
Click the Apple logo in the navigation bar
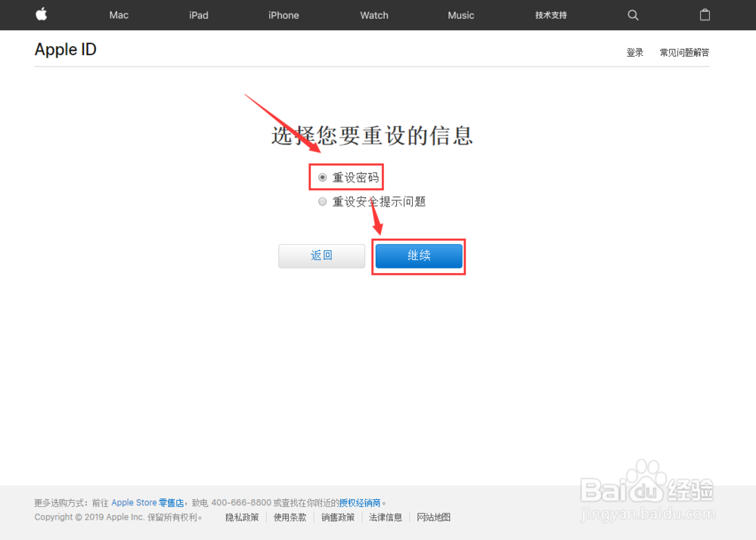coord(41,15)
